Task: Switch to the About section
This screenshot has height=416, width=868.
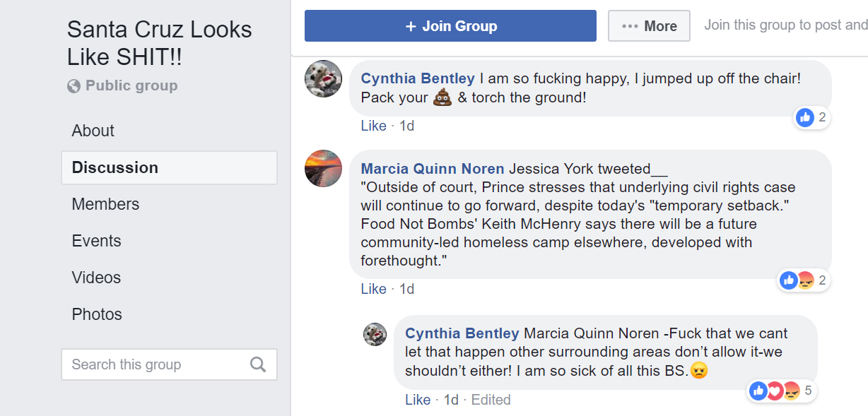Action: 93,131
